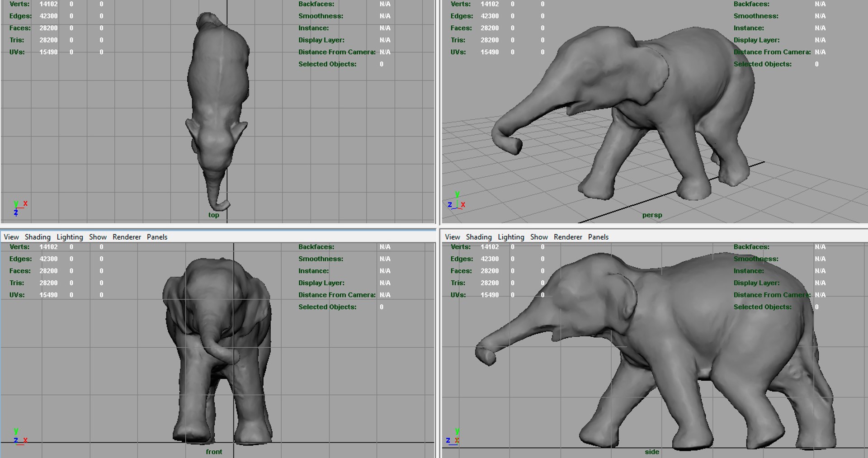
Task: Open the View menu in the side panel
Action: (x=453, y=237)
